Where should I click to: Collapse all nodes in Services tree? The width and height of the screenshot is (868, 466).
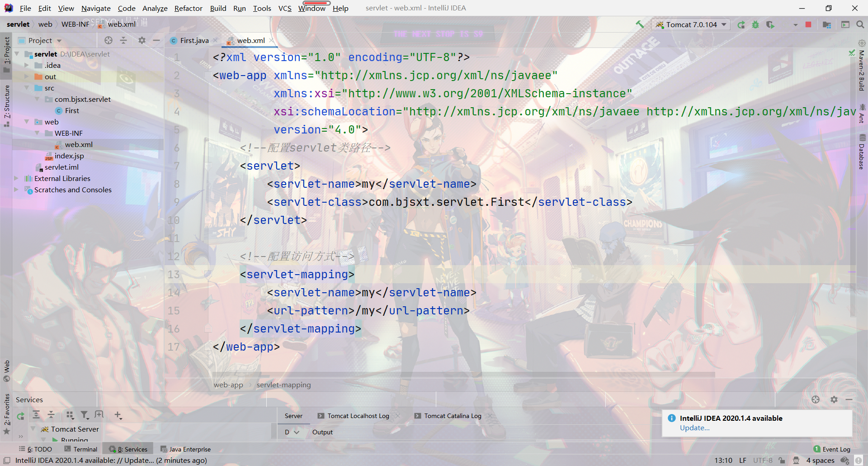(x=51, y=415)
